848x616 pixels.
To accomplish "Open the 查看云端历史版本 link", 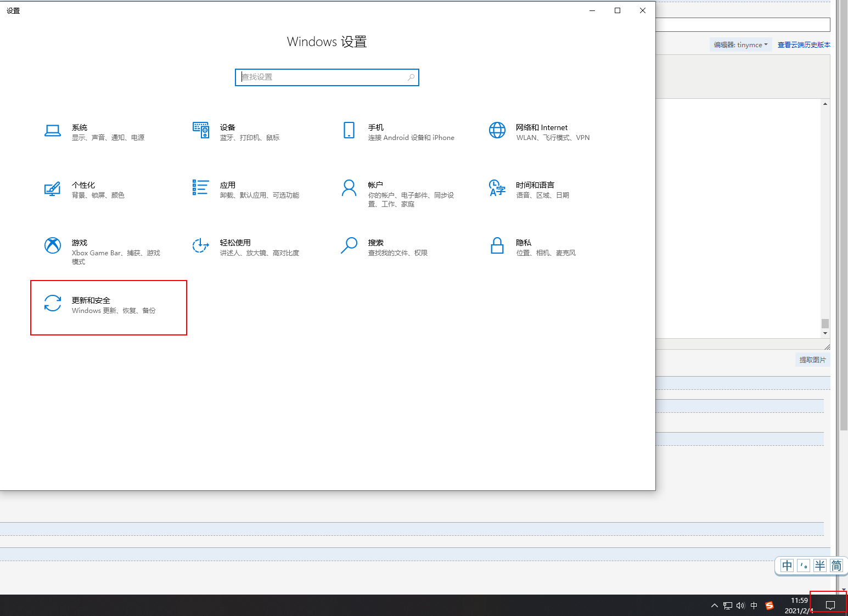I will coord(804,45).
